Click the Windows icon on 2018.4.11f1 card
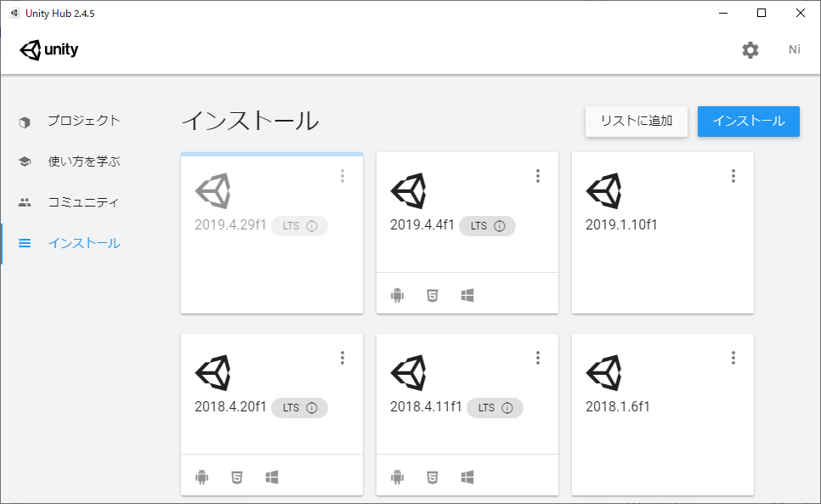This screenshot has height=504, width=821. [x=467, y=478]
